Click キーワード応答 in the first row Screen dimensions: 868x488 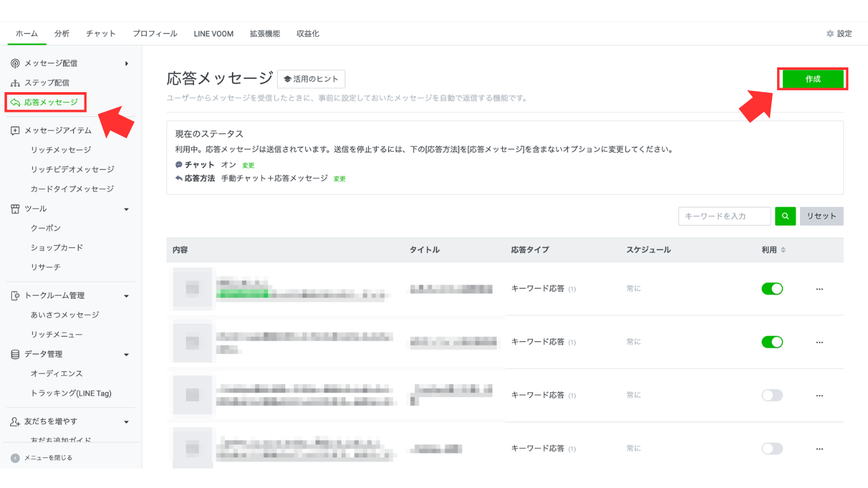click(x=538, y=288)
